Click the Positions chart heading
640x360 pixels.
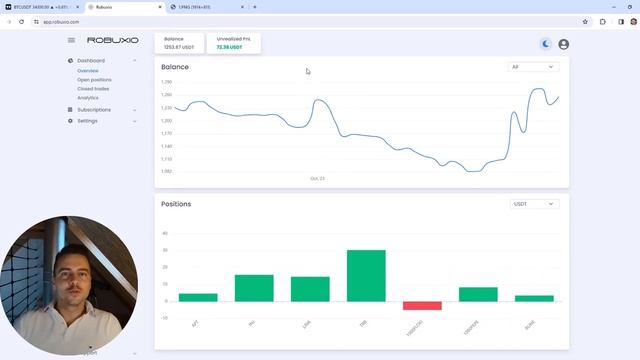176,204
